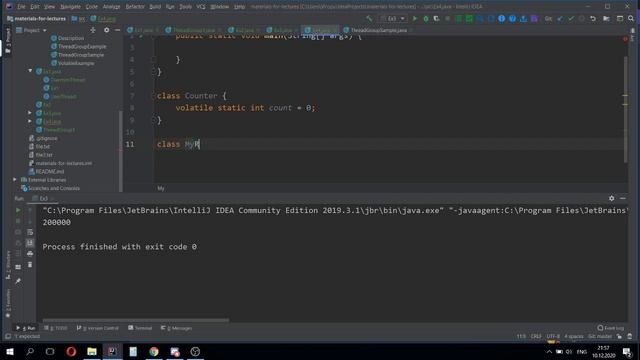Image resolution: width=640 pixels, height=360 pixels.
Task: Open the Messages tool window
Action: coord(177,328)
